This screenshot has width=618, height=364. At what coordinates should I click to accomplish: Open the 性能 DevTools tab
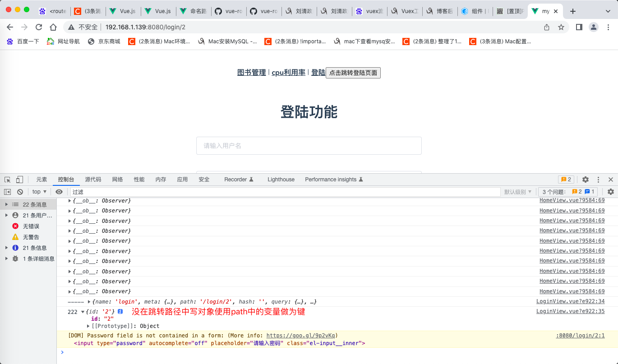(139, 180)
